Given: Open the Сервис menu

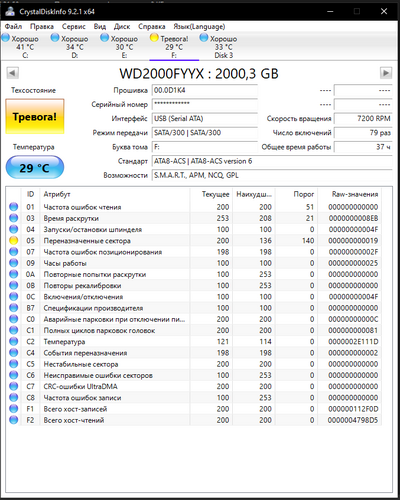Looking at the screenshot, I should click(74, 26).
